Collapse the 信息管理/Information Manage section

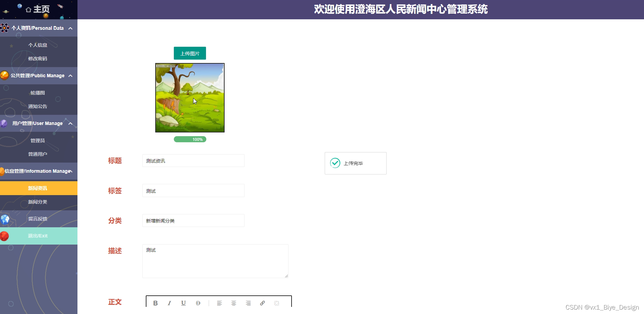click(71, 171)
